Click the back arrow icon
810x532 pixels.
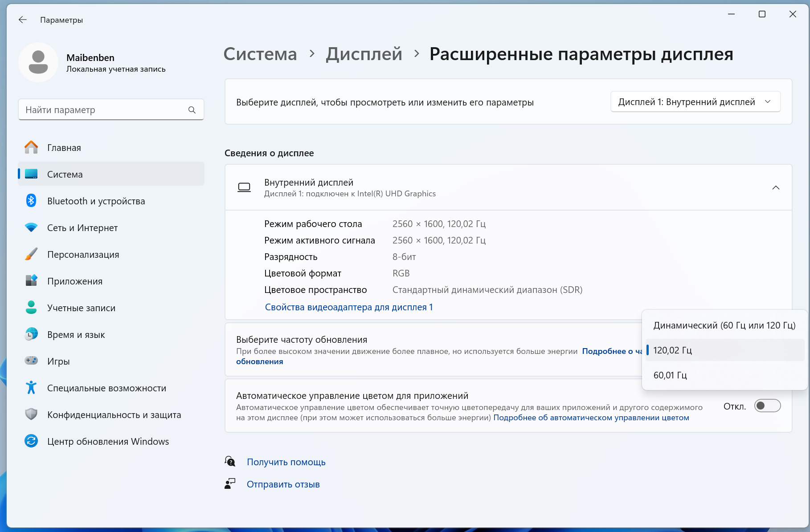(23, 20)
